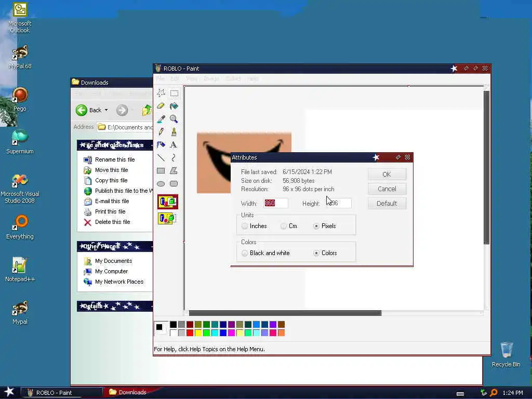Viewport: 532px width, 399px height.
Task: Pick the orange palette swatch
Action: pos(281,333)
